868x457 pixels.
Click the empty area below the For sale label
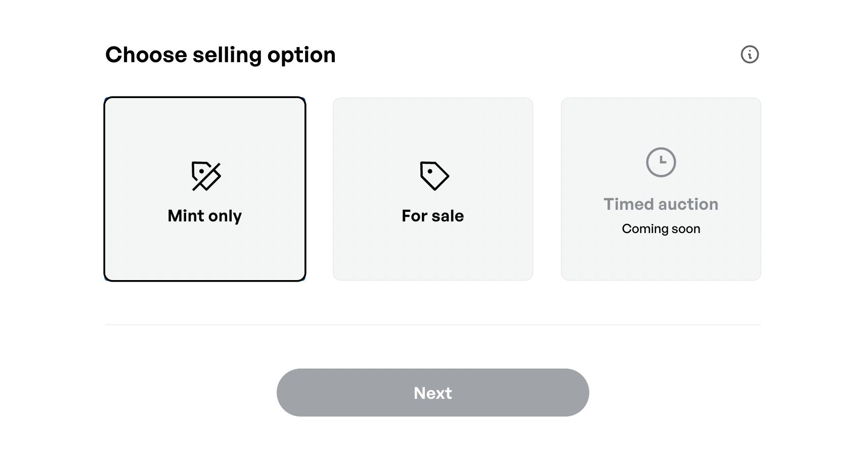432,253
